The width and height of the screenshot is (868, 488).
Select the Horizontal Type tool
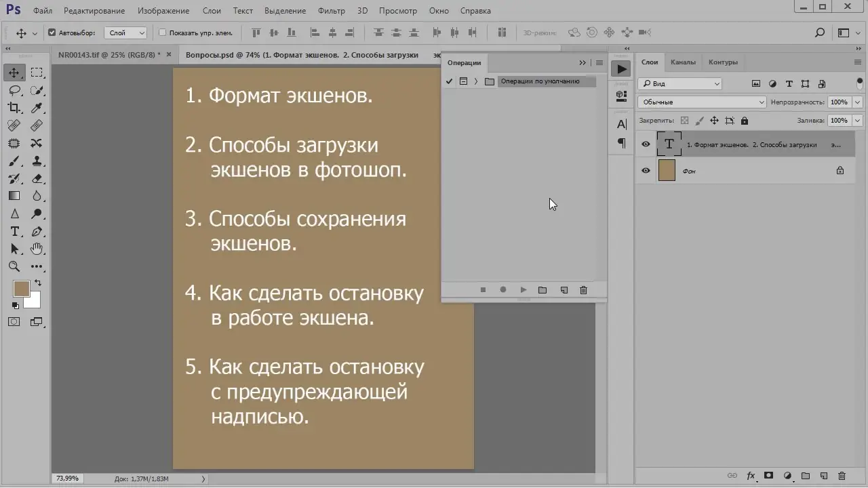tap(14, 230)
